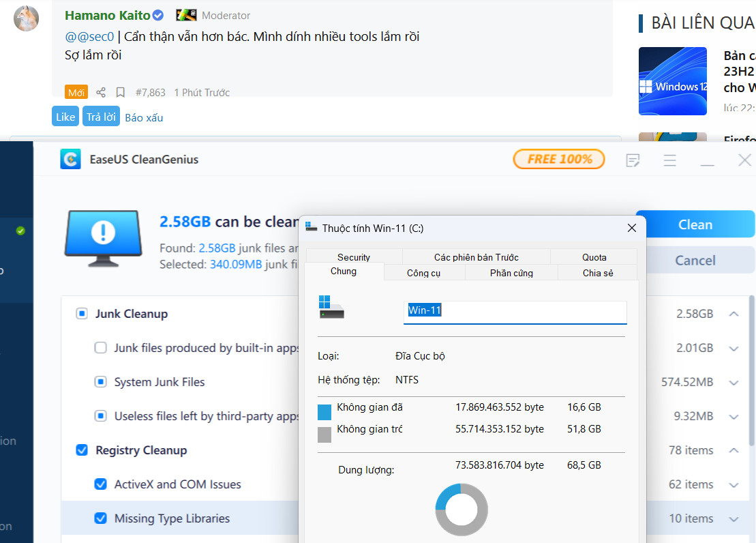Collapse the 2.58GB Junk Cleanup section
Screen dimensions: 756x543
[734, 314]
